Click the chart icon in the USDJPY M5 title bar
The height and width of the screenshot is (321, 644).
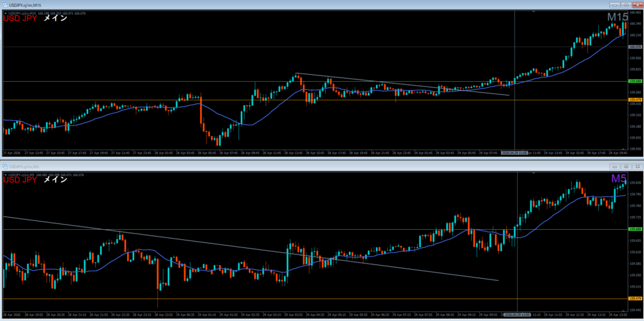5,166
